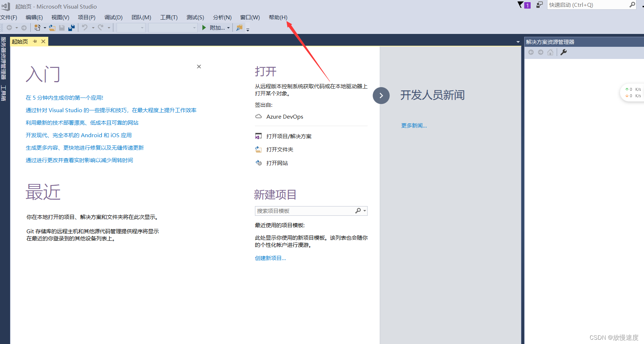Open the 视图(V) menu
The image size is (644, 344).
60,17
